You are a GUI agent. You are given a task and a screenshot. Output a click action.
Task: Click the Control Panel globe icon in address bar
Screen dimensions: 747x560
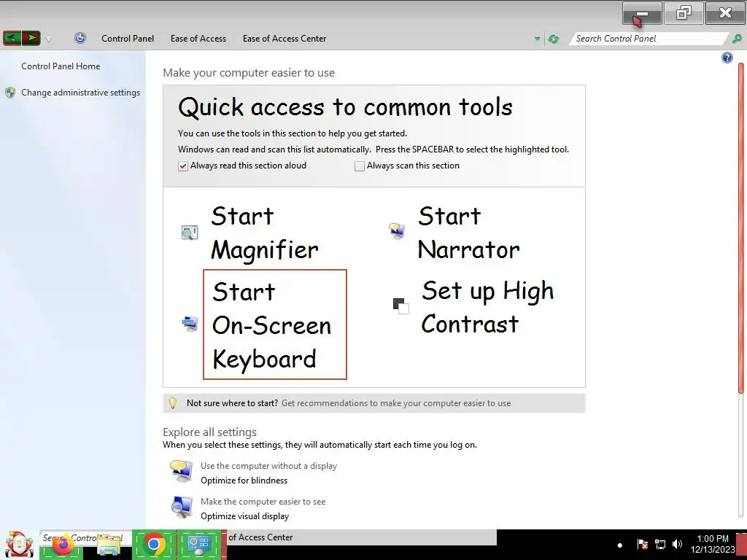coord(80,38)
